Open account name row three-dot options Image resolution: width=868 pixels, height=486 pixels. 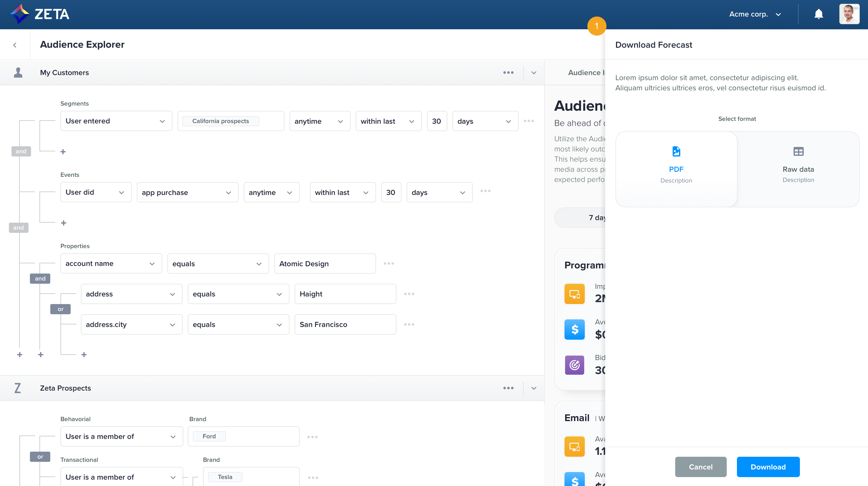tap(388, 263)
